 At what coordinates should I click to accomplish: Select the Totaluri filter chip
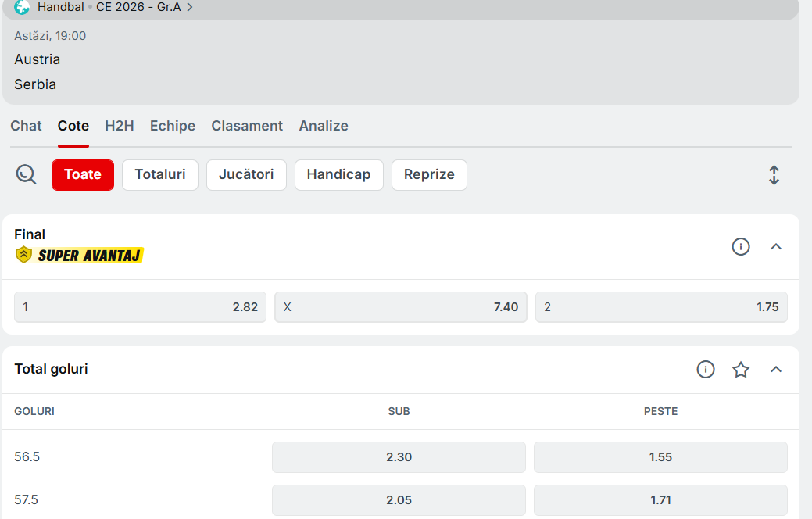160,174
